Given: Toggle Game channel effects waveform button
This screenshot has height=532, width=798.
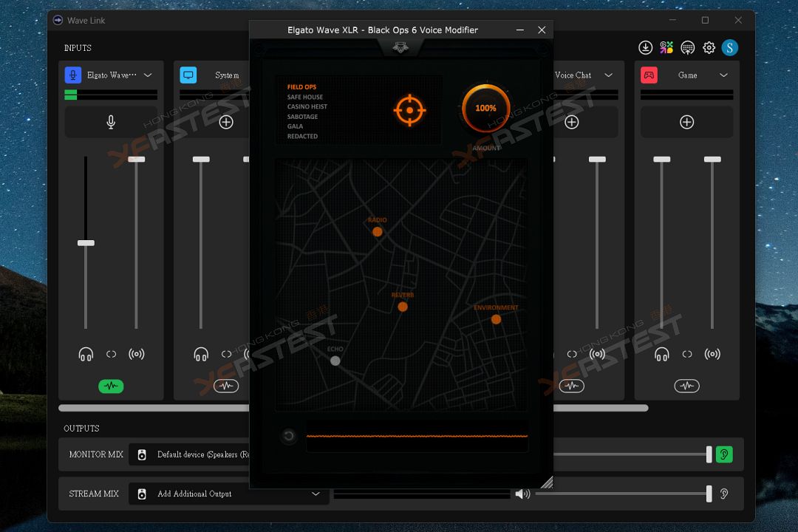Looking at the screenshot, I should tap(686, 386).
